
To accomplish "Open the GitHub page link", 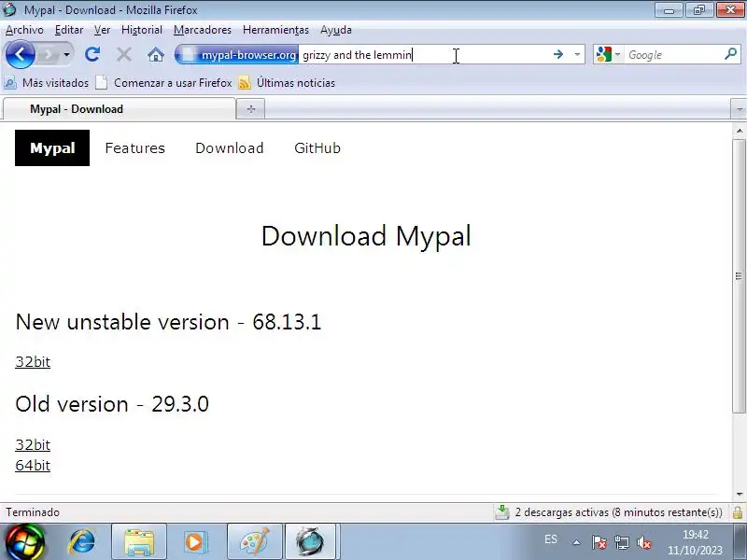I will [x=317, y=148].
